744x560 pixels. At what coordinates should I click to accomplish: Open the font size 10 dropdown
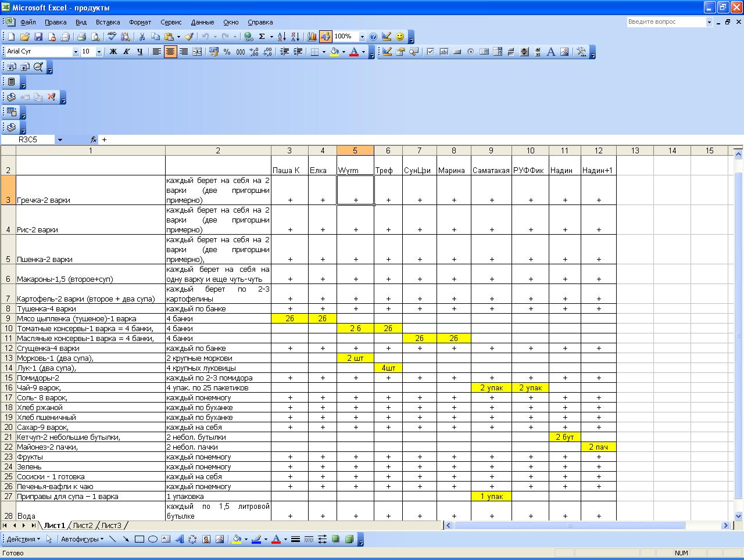click(x=99, y=52)
